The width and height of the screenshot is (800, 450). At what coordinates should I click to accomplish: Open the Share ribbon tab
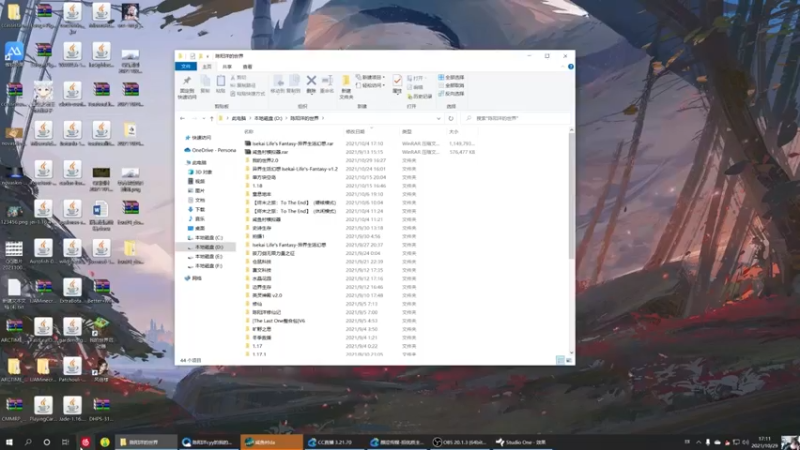pyautogui.click(x=227, y=66)
